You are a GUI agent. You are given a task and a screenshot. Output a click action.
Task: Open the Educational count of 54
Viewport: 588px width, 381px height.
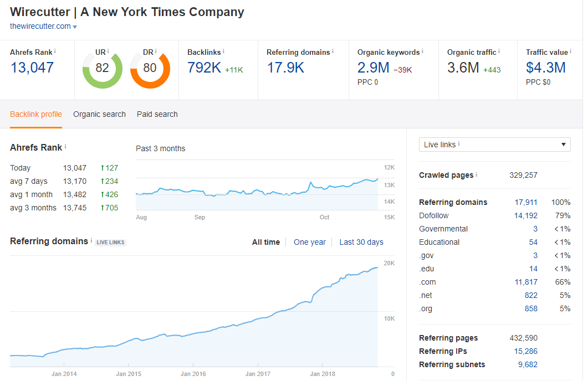[x=533, y=243]
